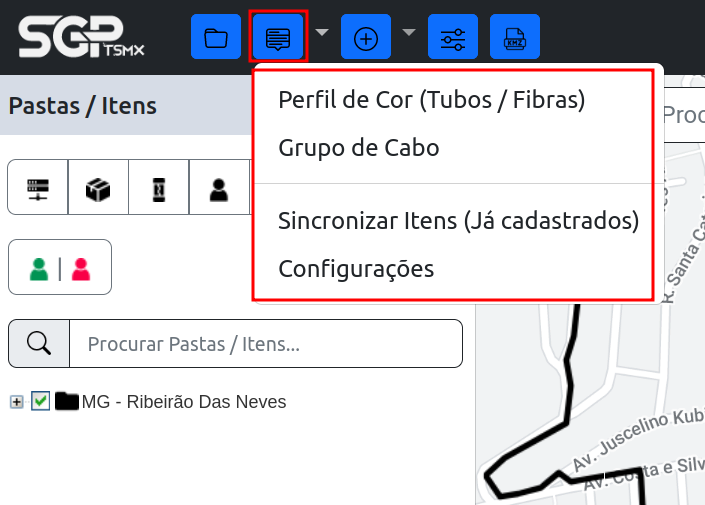Click the Procurar Pastas / Itens search field

point(266,344)
